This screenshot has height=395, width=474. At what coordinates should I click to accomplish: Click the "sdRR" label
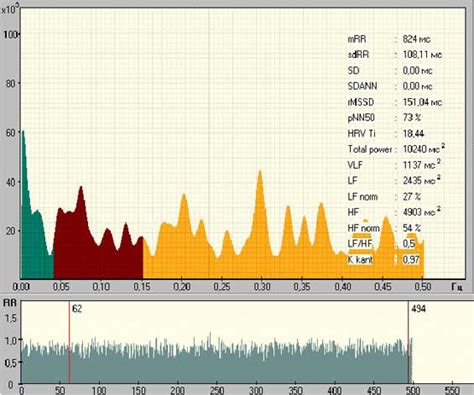[x=358, y=55]
